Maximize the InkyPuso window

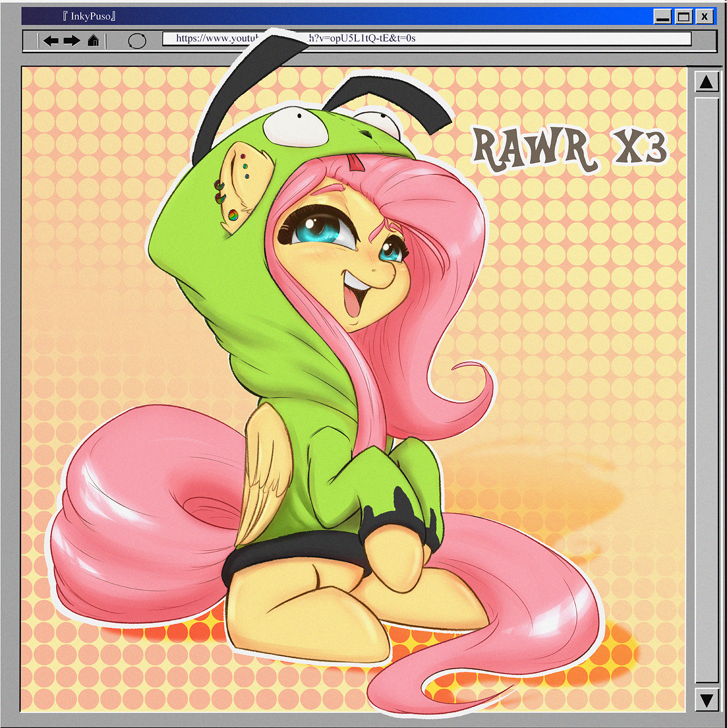point(683,17)
